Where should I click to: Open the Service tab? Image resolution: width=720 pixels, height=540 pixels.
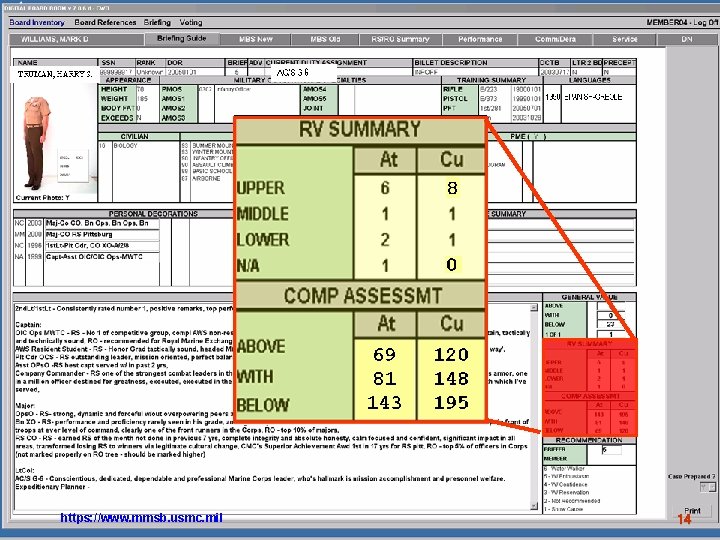click(x=624, y=39)
